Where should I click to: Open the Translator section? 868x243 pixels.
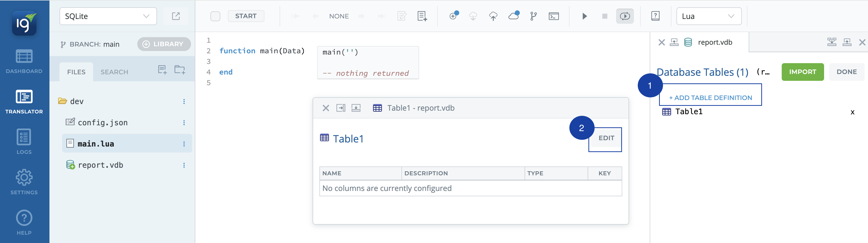24,102
